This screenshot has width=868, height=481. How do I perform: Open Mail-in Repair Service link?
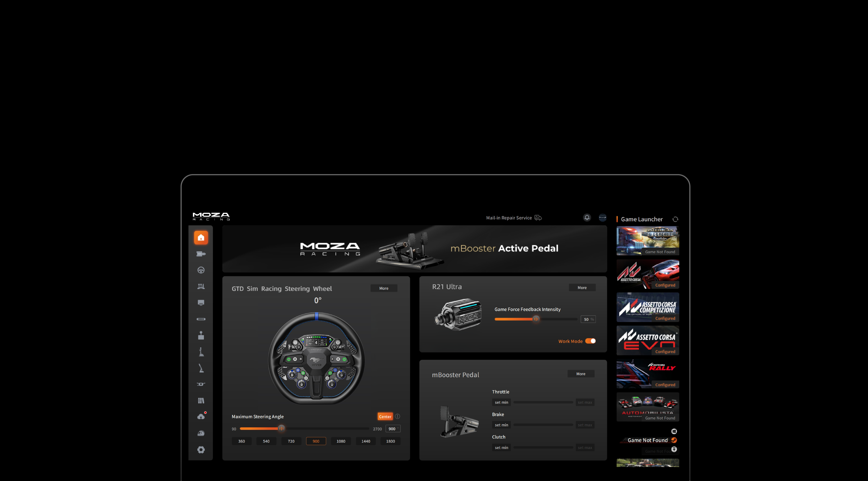(514, 218)
